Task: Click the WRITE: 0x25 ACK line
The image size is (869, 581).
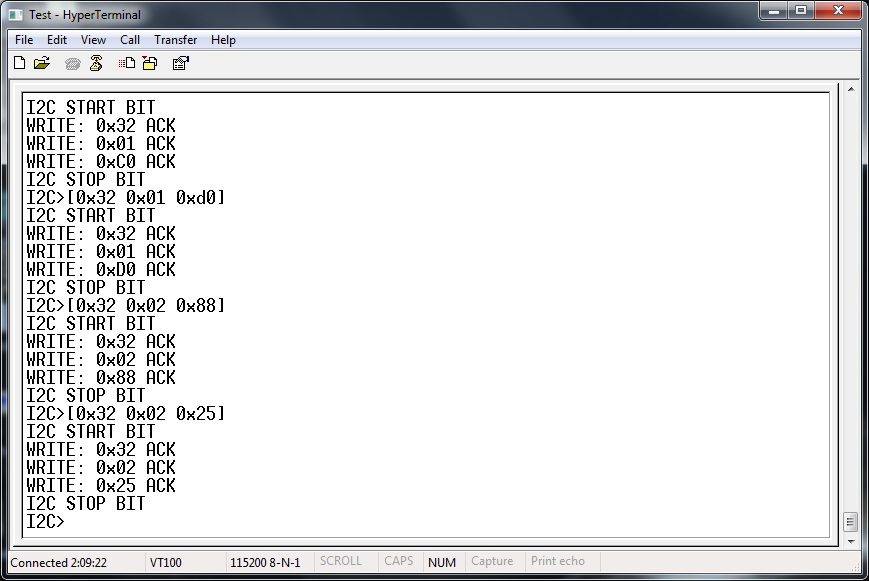Action: pos(101,486)
